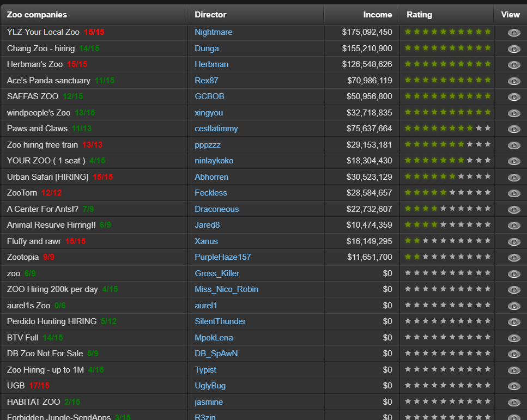Image resolution: width=527 pixels, height=420 pixels.
Task: Open Ace's Panda sanctuary view icon
Action: [x=513, y=80]
